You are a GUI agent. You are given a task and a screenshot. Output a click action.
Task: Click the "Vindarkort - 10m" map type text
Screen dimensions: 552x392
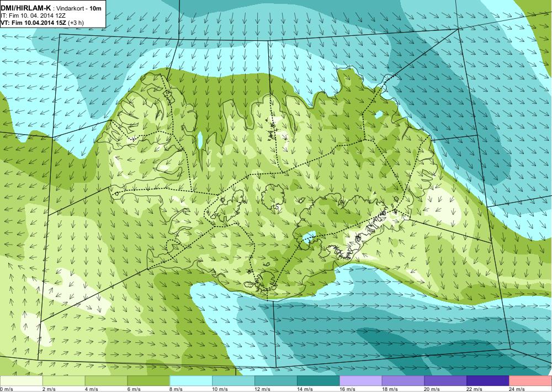tap(79, 8)
